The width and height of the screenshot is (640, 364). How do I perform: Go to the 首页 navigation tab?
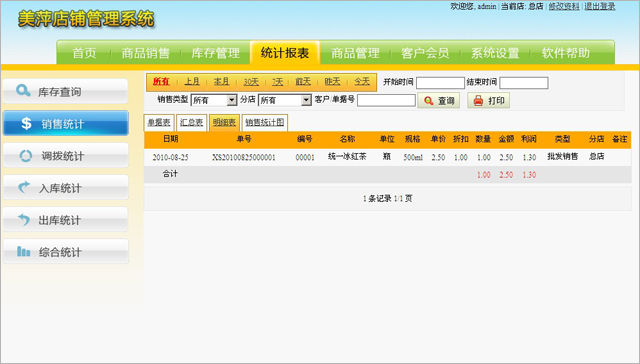(84, 53)
